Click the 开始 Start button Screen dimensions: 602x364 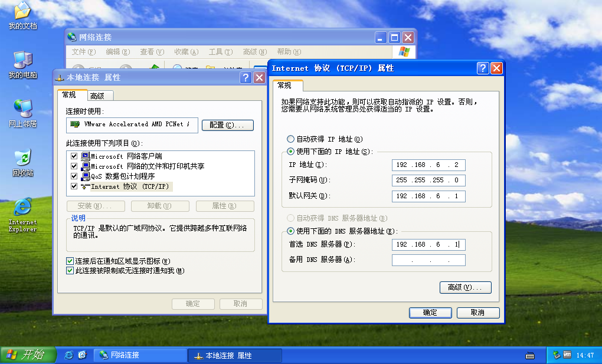(28, 355)
